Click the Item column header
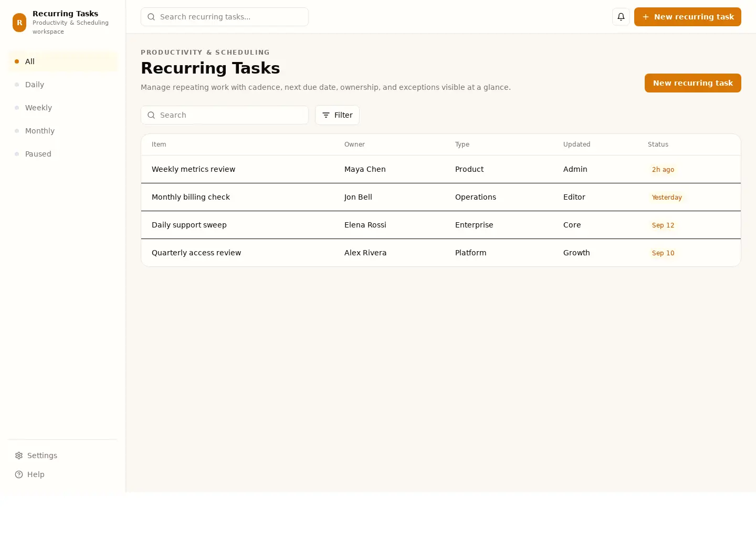Viewport: 756px width, 538px height. [x=159, y=144]
